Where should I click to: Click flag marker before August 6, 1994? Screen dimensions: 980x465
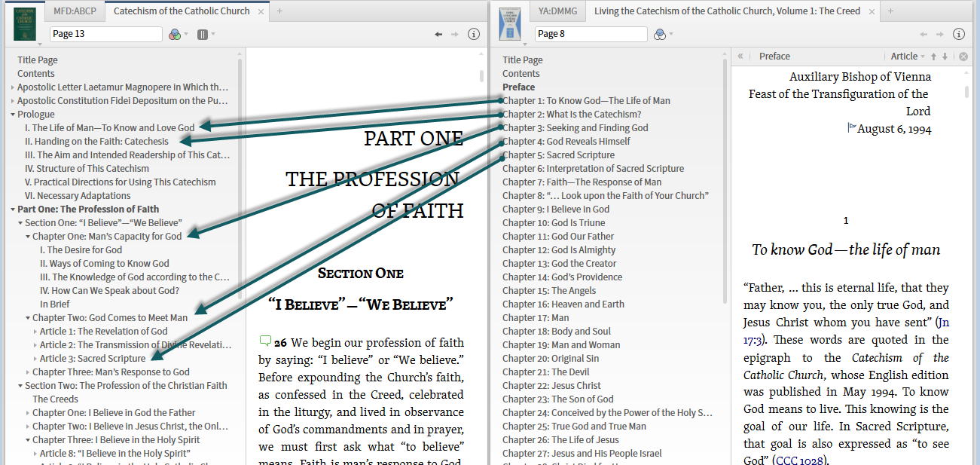click(852, 127)
